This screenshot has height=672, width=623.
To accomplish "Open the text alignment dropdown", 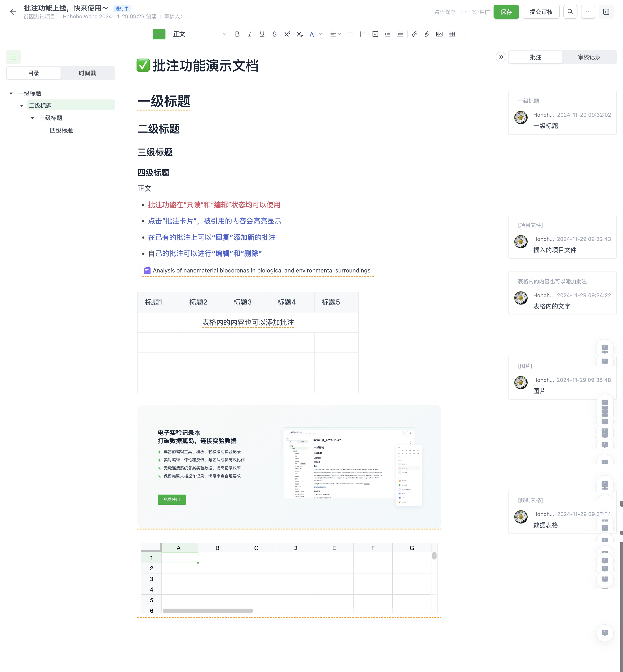I will [x=335, y=34].
